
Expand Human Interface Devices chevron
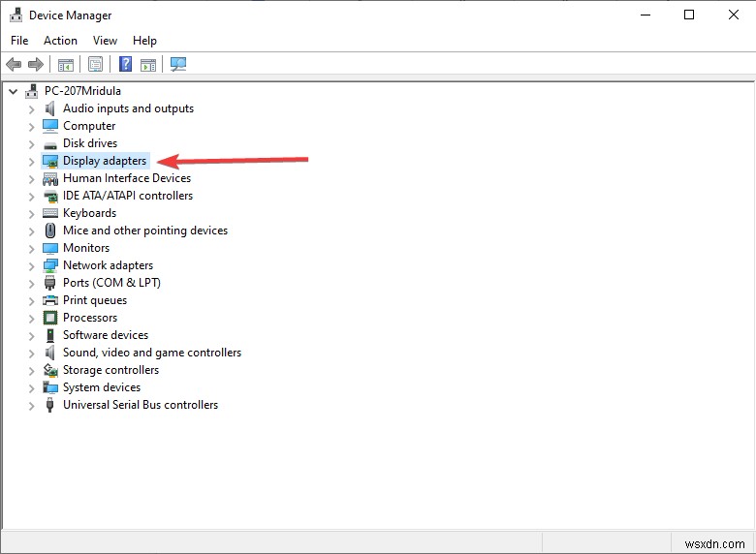(x=31, y=180)
